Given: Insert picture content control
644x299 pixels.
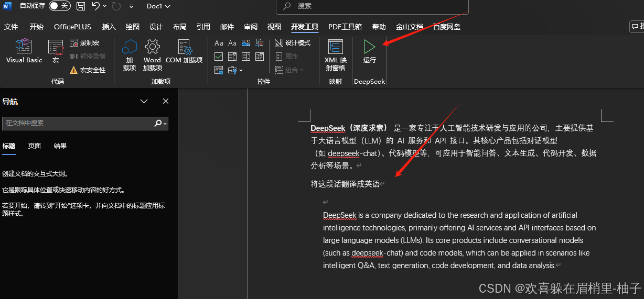Looking at the screenshot, I should coord(246,43).
